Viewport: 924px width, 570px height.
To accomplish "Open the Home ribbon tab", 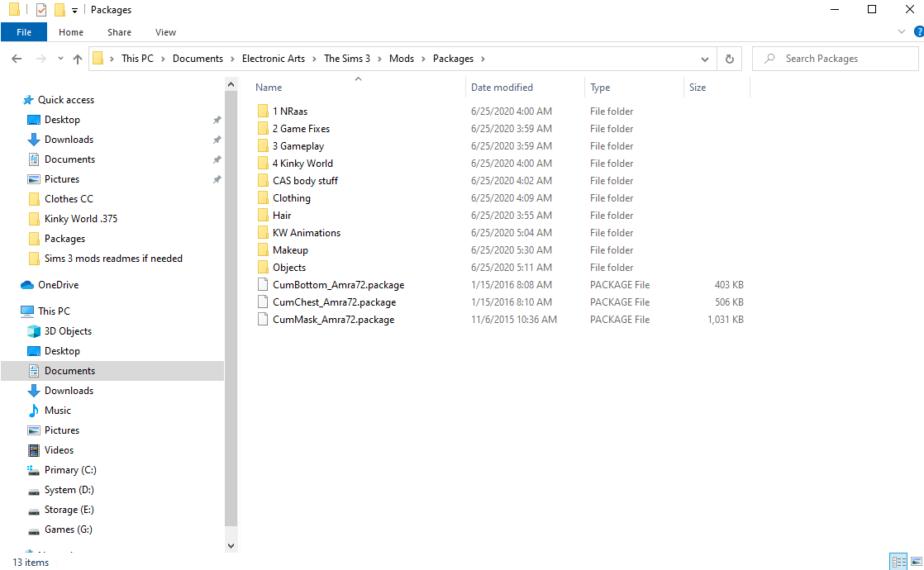I will (71, 32).
